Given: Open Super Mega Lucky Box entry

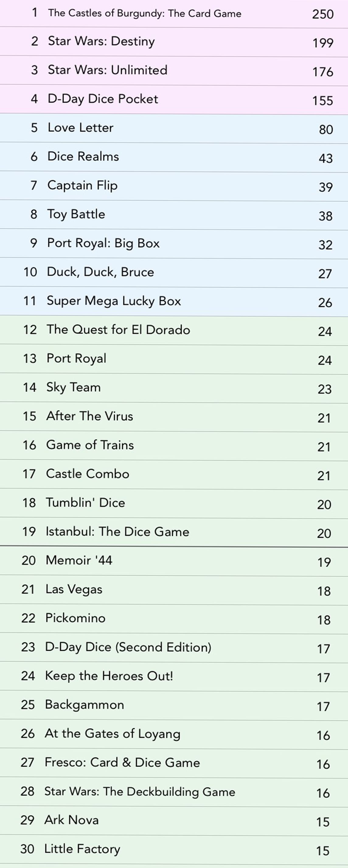Looking at the screenshot, I should (x=114, y=301).
